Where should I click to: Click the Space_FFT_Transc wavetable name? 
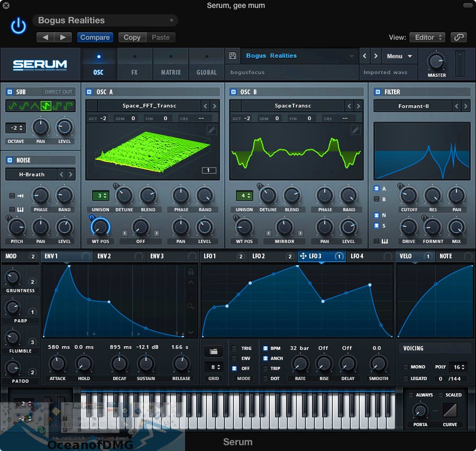coord(149,106)
